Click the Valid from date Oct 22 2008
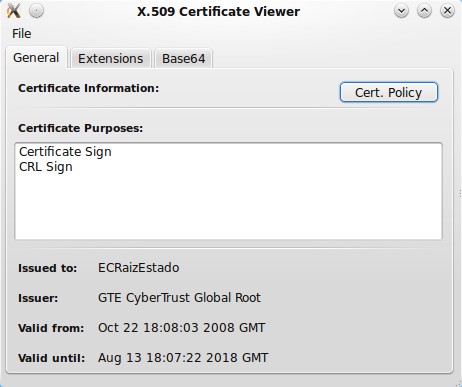 182,328
